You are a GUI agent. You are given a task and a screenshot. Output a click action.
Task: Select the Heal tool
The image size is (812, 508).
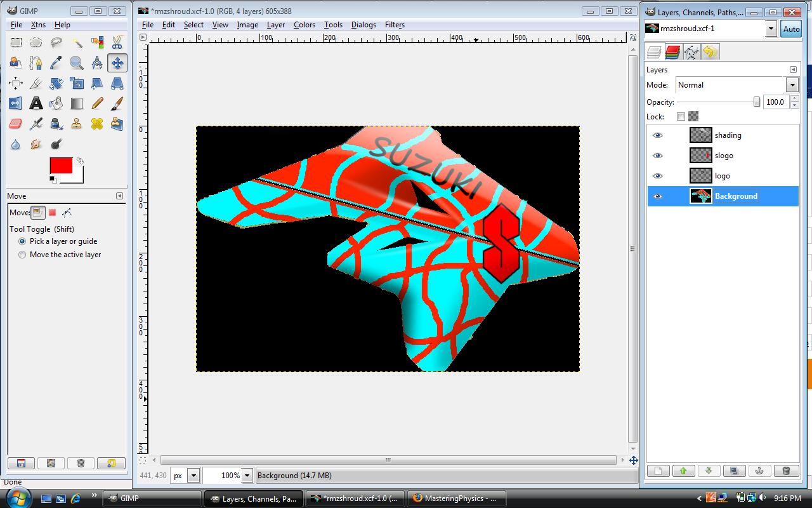coord(97,124)
